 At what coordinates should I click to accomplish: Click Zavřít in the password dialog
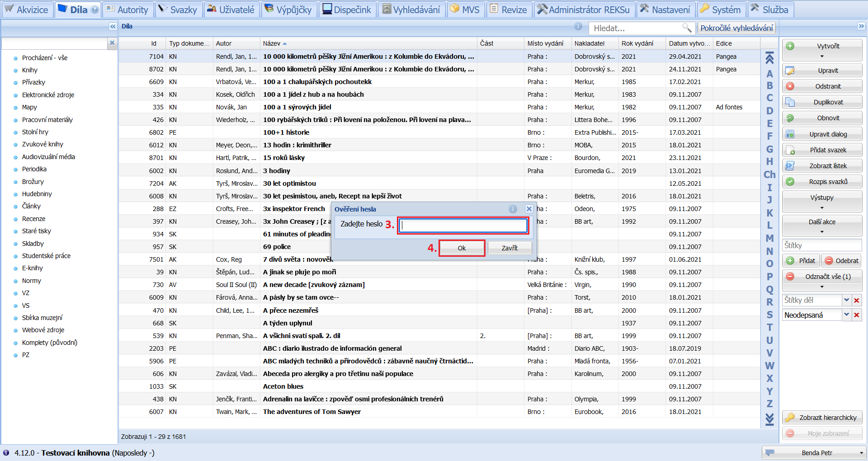pyautogui.click(x=509, y=248)
